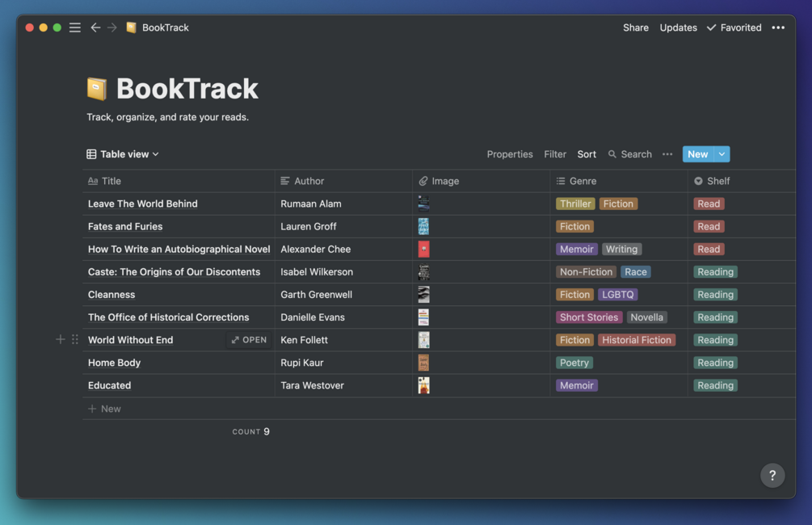Open the Sort options
This screenshot has width=812, height=525.
[x=587, y=154]
